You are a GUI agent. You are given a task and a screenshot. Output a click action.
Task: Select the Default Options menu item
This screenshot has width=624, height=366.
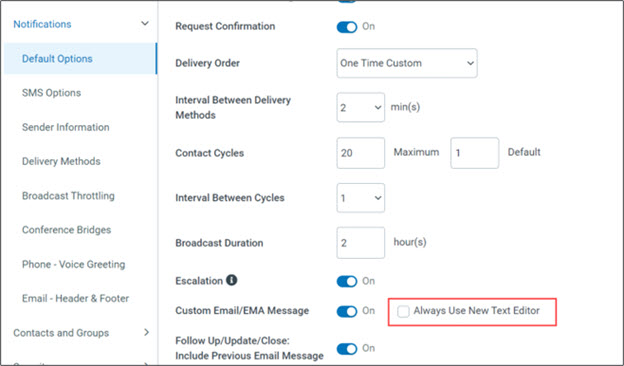tap(80, 58)
